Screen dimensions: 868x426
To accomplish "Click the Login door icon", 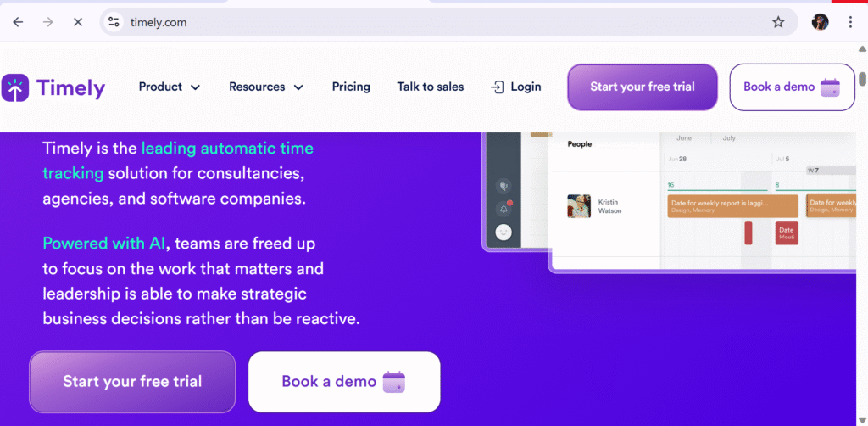I will [x=497, y=87].
